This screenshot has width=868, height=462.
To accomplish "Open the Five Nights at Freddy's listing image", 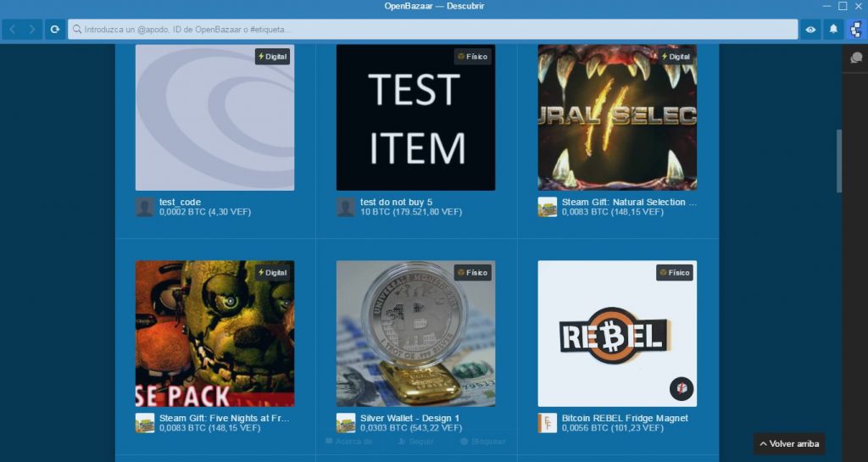I will [214, 334].
